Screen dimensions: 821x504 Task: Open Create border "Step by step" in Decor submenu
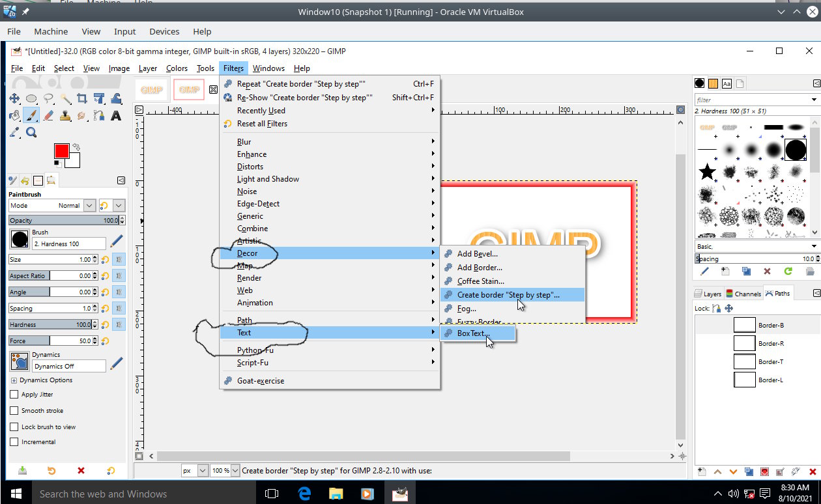point(512,295)
